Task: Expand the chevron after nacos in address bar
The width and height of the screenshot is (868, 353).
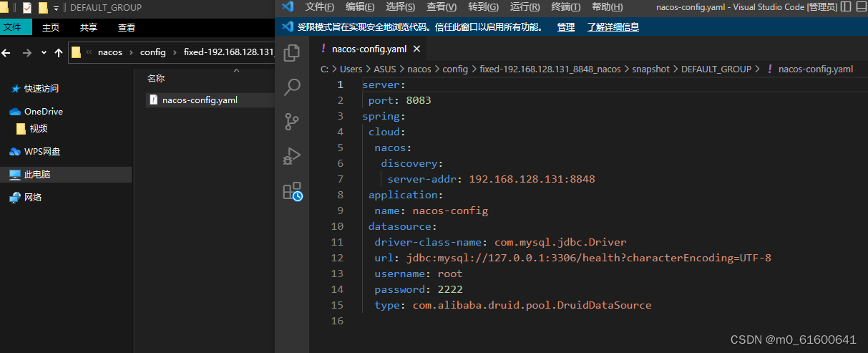Action: coord(131,52)
